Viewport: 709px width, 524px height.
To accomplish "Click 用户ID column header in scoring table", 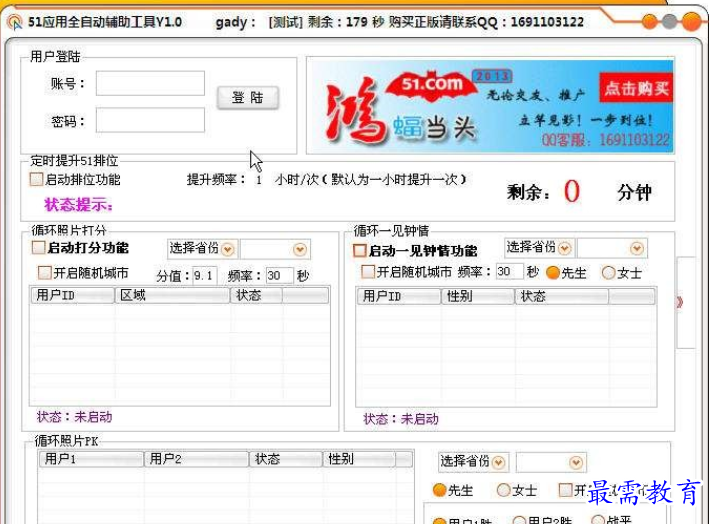I will click(72, 295).
